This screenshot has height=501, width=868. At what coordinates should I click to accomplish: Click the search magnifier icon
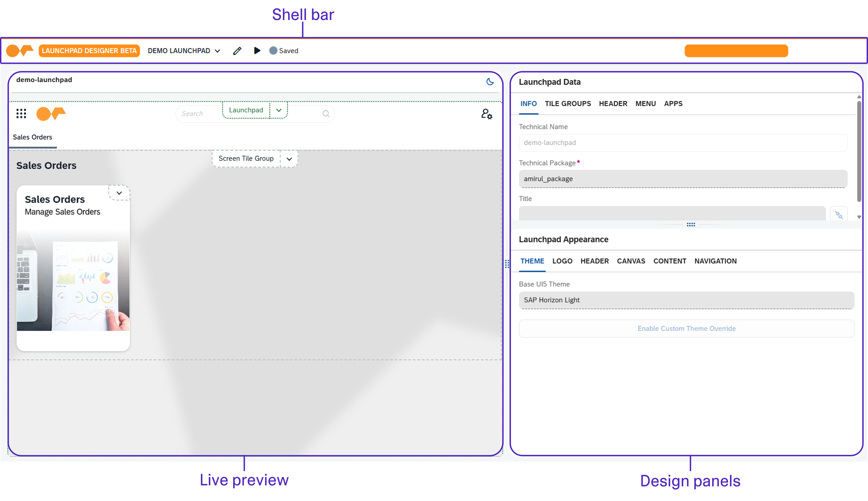coord(326,114)
